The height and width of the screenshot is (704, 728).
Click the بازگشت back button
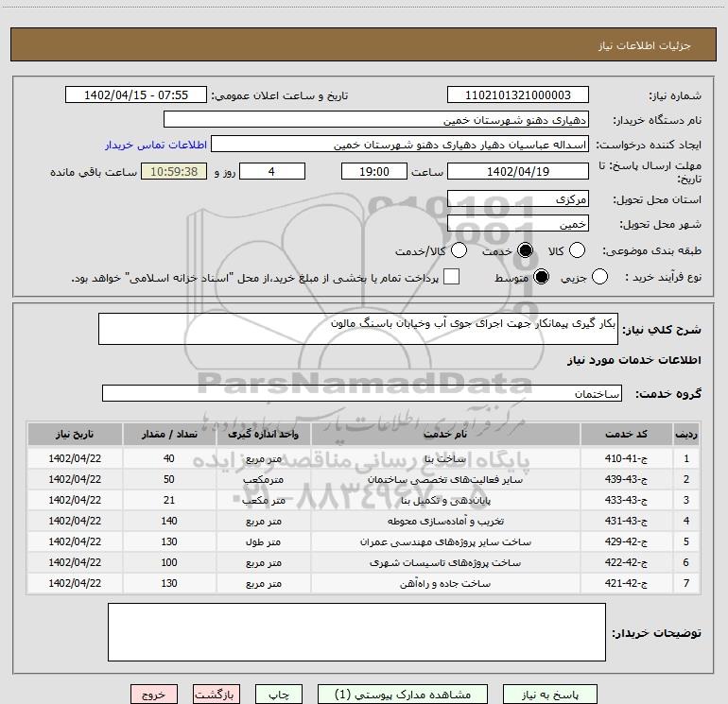217,695
